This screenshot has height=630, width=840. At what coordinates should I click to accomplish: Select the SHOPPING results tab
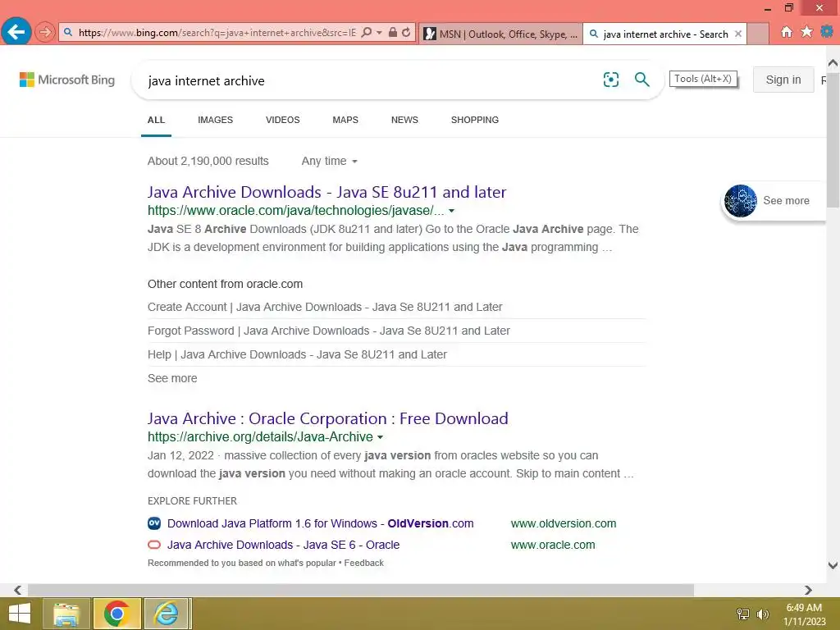[x=475, y=120]
